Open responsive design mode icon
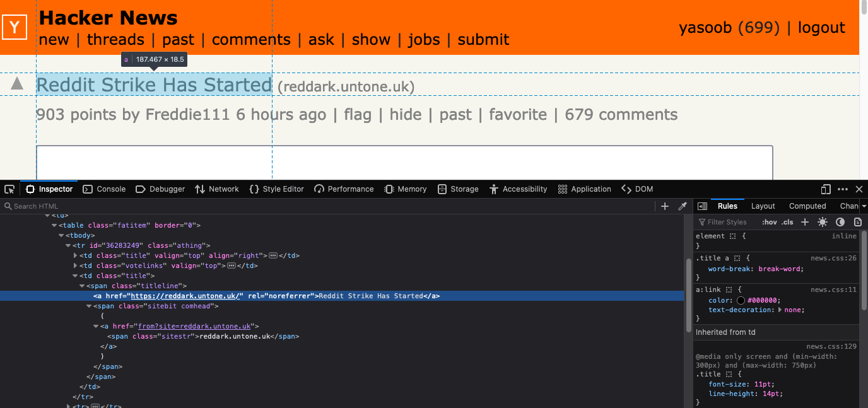Viewport: 868px width, 408px height. pos(826,189)
